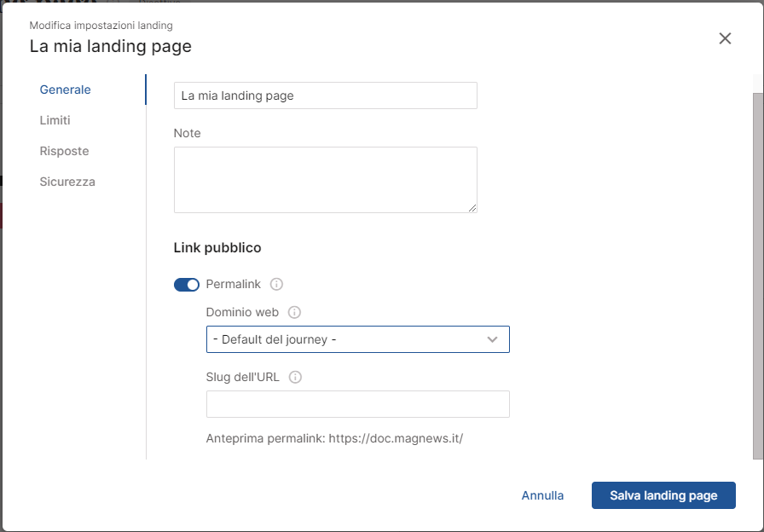The image size is (764, 532).
Task: Switch to the Limiti tab
Action: click(x=55, y=120)
